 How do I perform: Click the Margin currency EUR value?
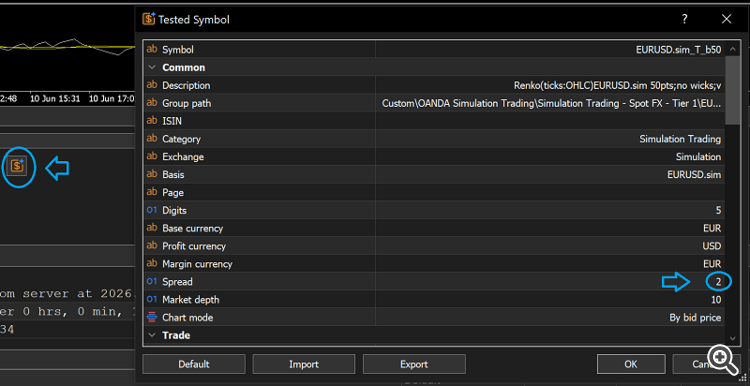(712, 264)
